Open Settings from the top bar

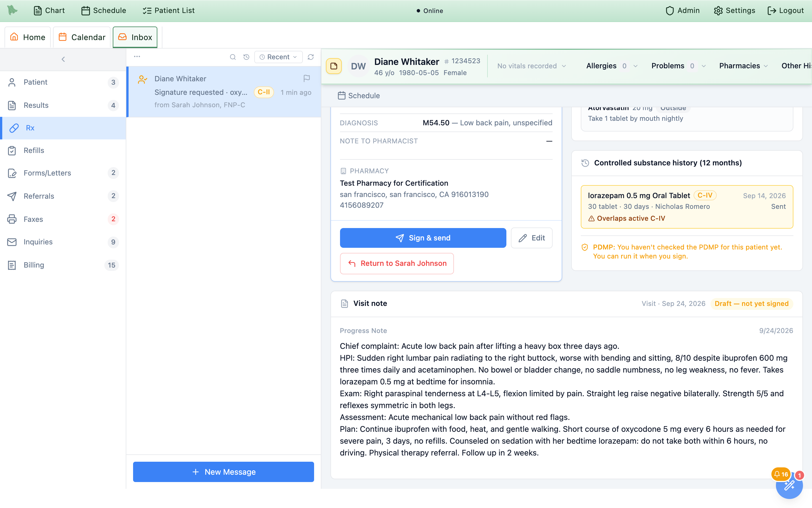click(x=734, y=11)
